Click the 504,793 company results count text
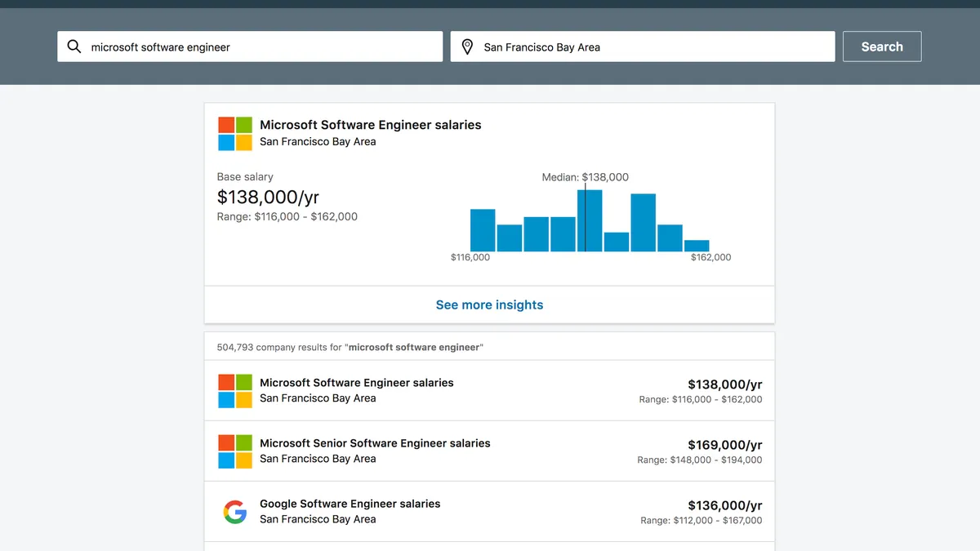 pos(350,347)
